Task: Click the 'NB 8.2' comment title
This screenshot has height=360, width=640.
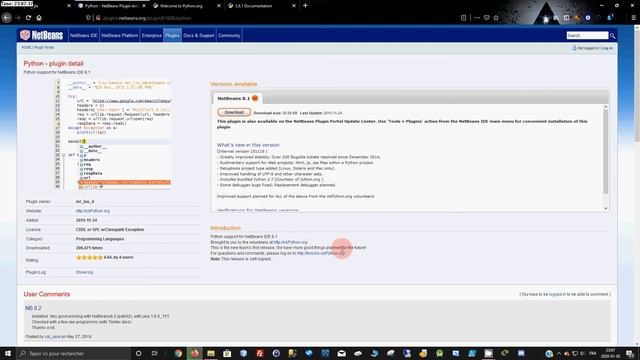Action: point(33,308)
